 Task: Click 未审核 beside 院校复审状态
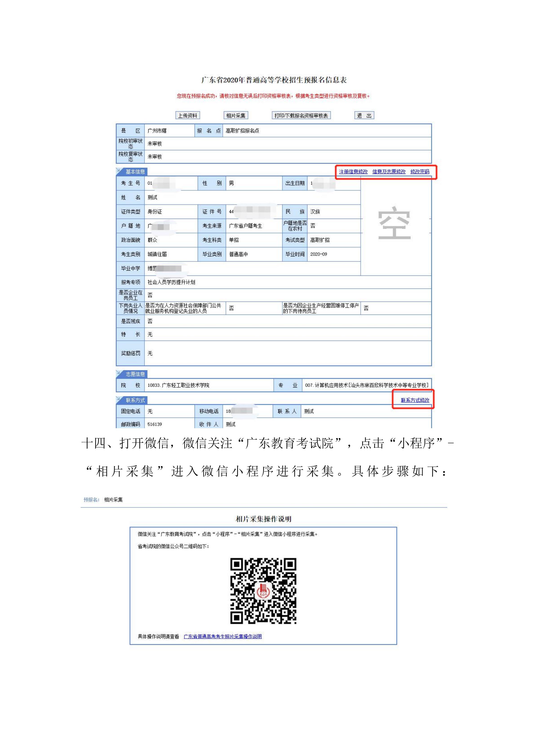pos(155,157)
